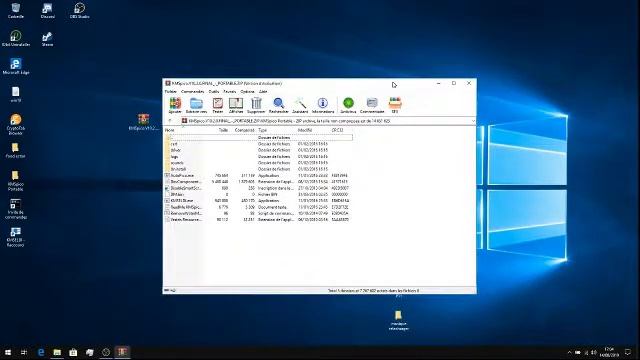
Task: Select the KMSpico archive on the desktop
Action: tap(143, 122)
